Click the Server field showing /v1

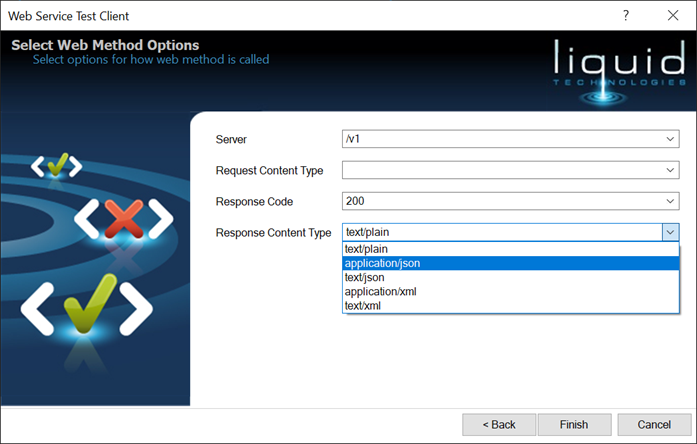[x=500, y=139]
